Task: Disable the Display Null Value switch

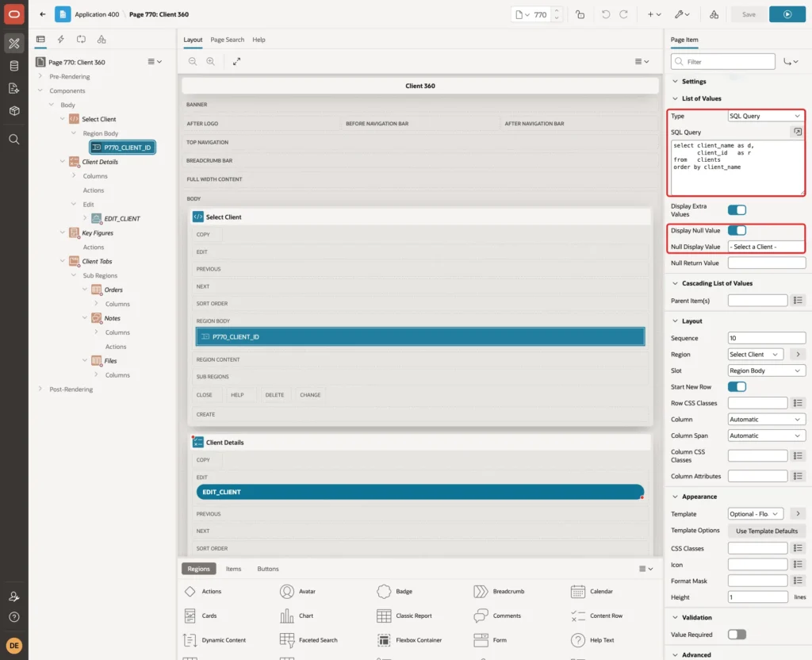Action: 737,231
